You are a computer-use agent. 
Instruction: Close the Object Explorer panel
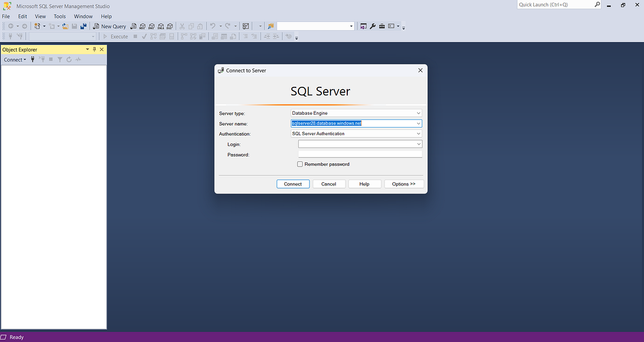[101, 49]
